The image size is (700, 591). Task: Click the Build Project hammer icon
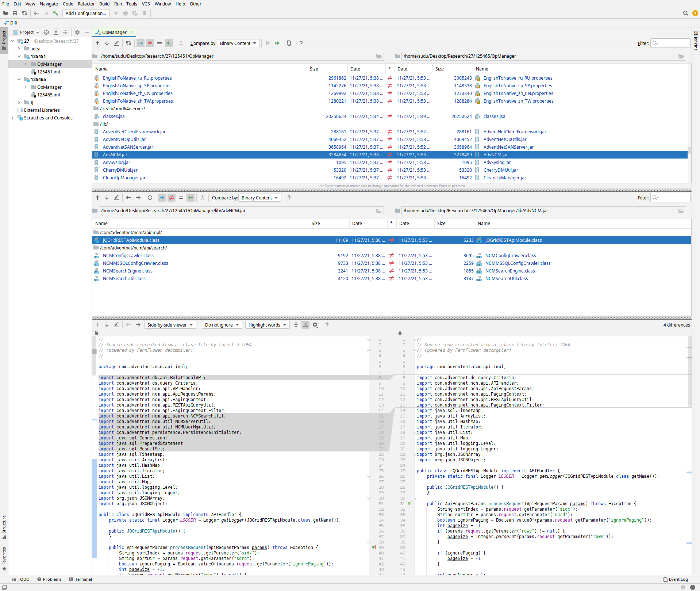[55, 13]
